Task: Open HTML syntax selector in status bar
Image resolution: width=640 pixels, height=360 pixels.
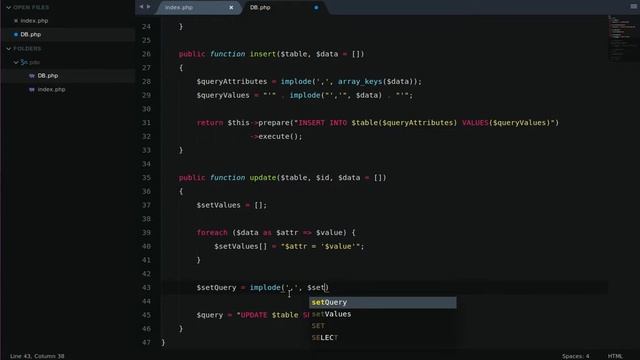Action: [x=615, y=356]
